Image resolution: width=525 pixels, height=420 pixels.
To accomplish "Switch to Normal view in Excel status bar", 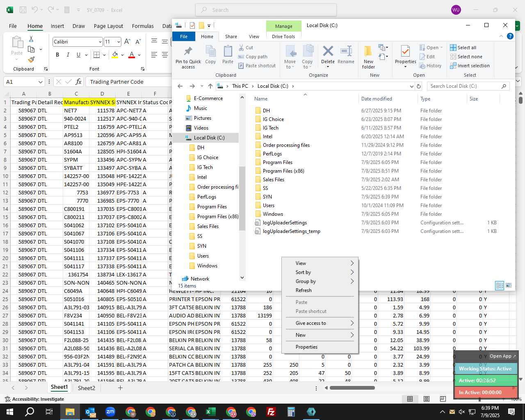I will (410, 399).
